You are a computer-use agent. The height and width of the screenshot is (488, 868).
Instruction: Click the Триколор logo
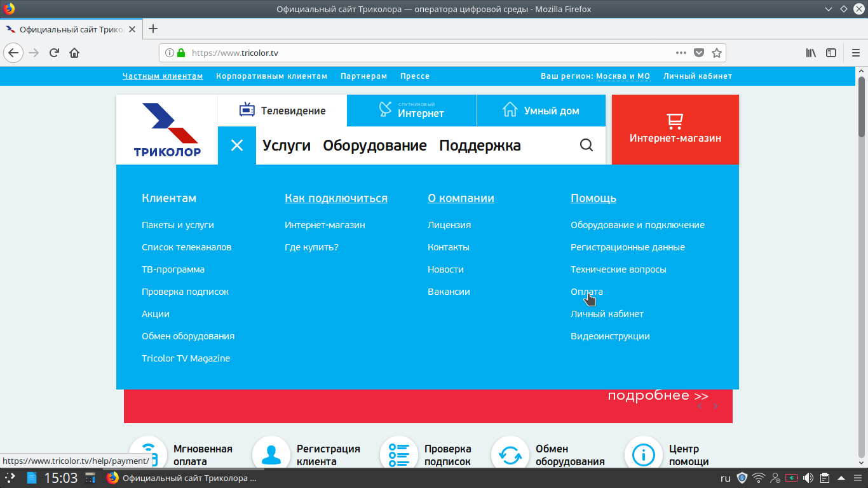click(167, 130)
